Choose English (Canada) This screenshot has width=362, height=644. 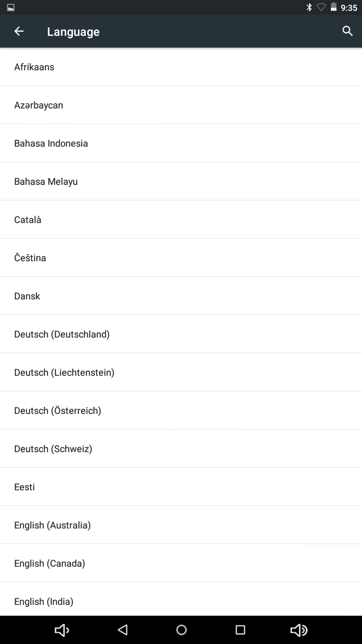(181, 563)
